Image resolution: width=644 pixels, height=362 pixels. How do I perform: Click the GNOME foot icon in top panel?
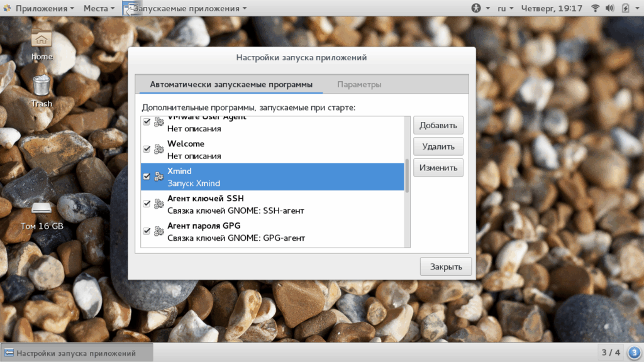7,8
